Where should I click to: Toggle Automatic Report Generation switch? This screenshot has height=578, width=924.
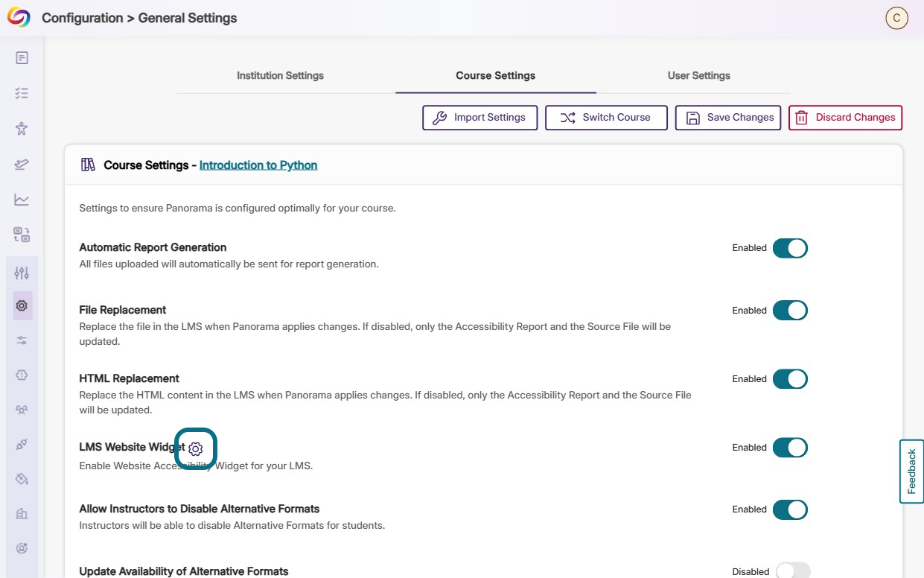(790, 248)
